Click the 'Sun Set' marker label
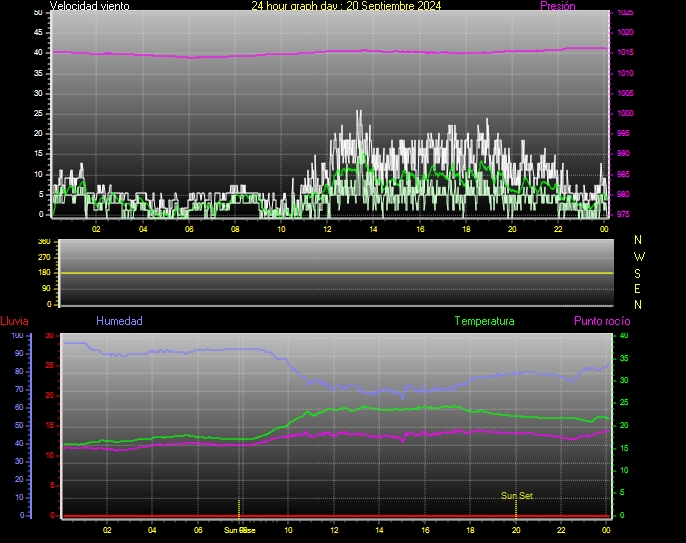 517,496
